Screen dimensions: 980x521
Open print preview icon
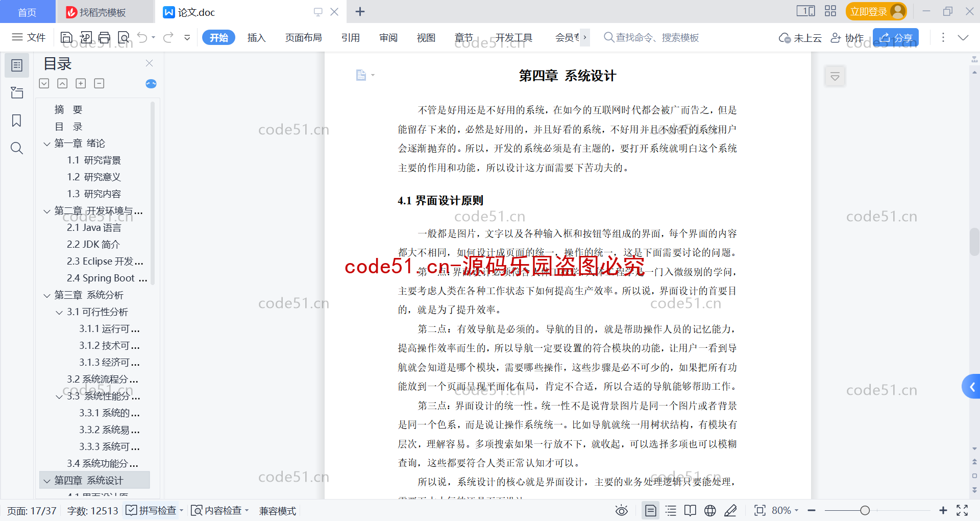124,37
